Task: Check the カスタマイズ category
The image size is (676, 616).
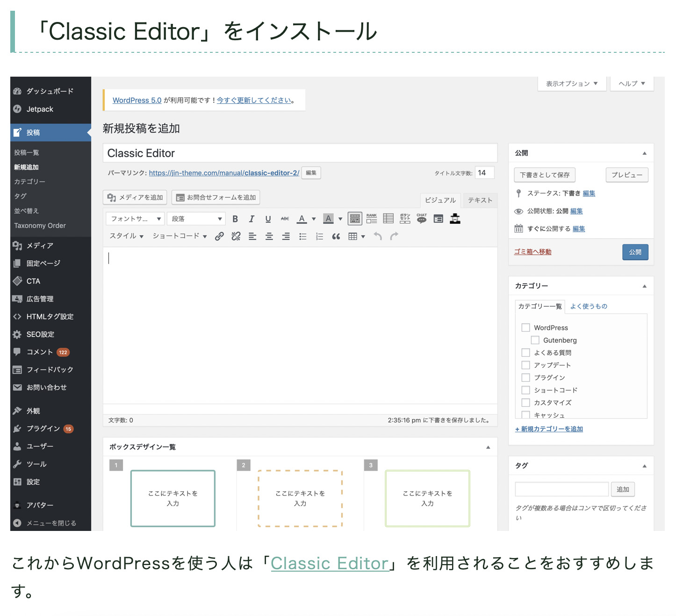Action: coord(526,402)
